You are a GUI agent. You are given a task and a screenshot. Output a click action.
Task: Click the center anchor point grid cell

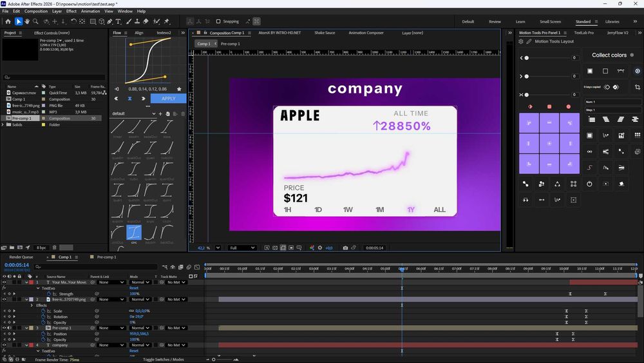point(549,144)
